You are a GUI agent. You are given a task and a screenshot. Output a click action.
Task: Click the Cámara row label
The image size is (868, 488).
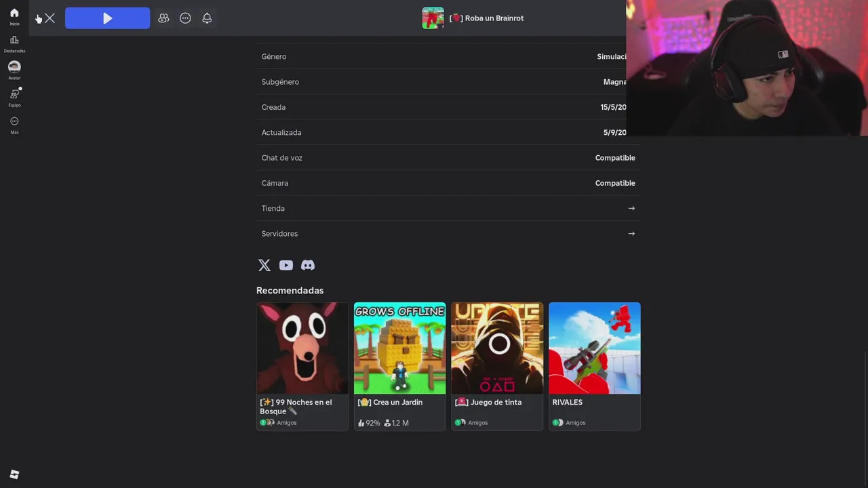click(275, 183)
